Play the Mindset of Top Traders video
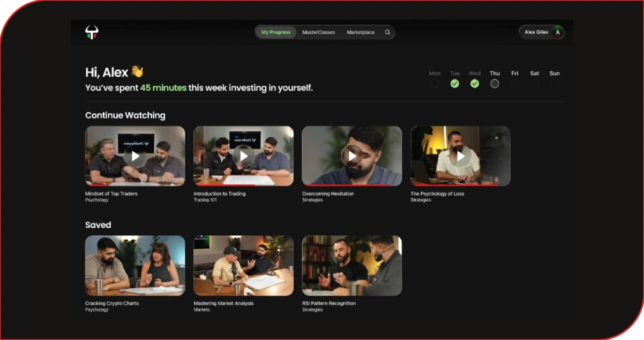644x340 pixels. click(x=135, y=156)
